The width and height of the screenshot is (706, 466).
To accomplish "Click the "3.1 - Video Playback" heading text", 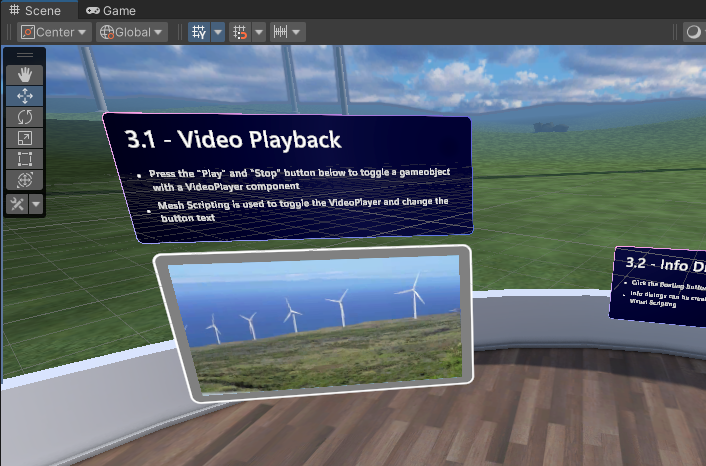I will (233, 139).
